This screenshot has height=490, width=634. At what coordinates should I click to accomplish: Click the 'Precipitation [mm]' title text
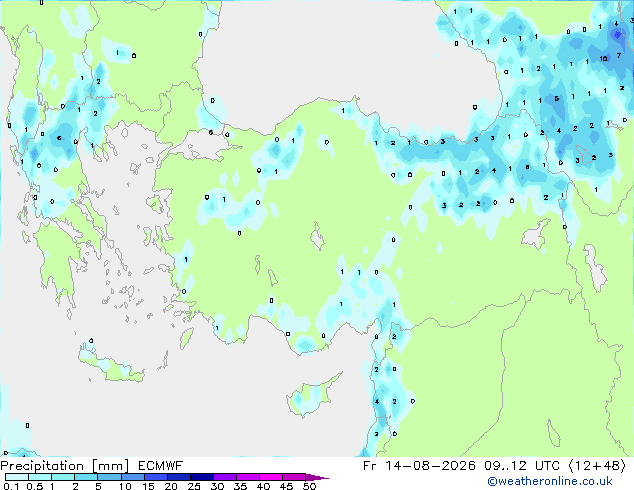65,466
